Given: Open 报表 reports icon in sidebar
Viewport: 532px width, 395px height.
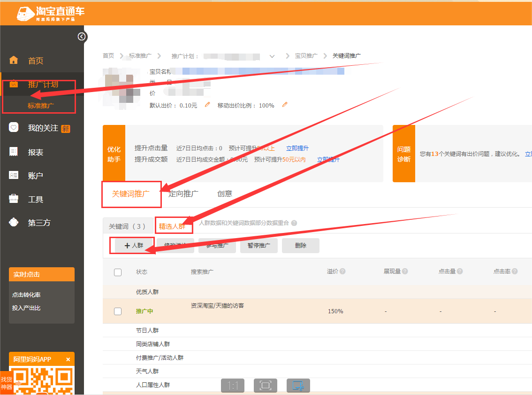Looking at the screenshot, I should (14, 152).
